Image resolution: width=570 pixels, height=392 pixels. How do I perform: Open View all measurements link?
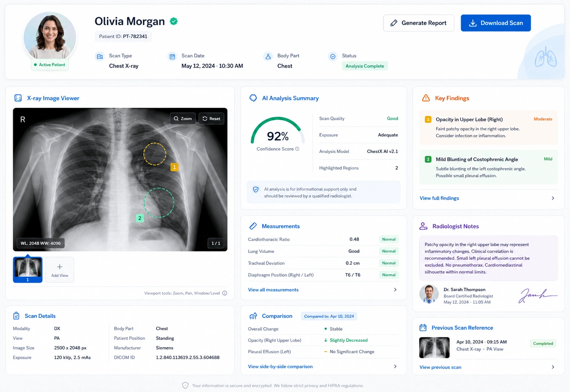click(273, 290)
